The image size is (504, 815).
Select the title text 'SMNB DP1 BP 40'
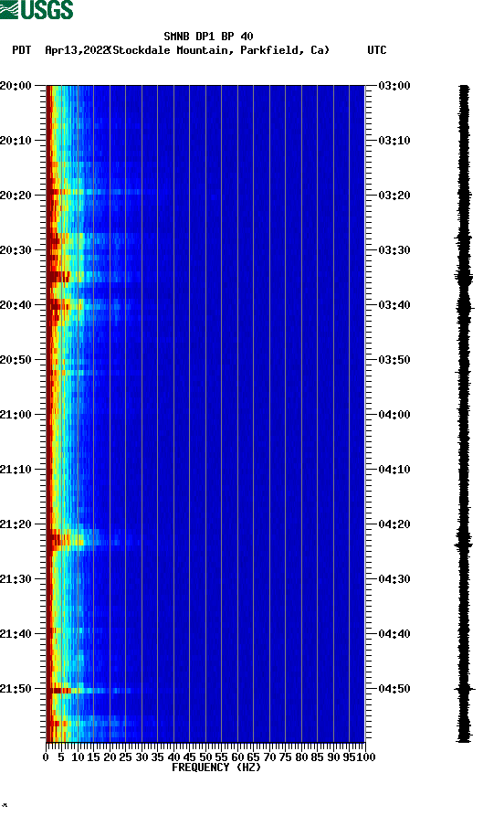pos(208,37)
